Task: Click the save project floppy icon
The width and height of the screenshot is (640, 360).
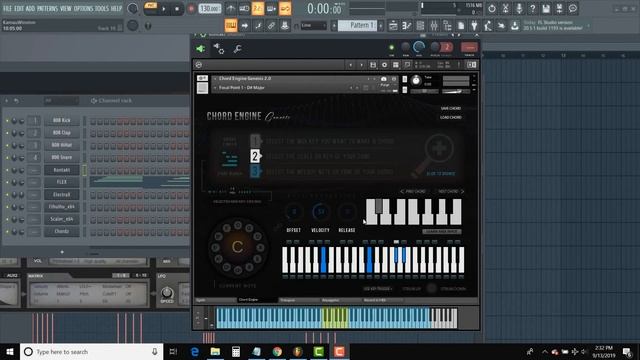Action: tap(546, 9)
